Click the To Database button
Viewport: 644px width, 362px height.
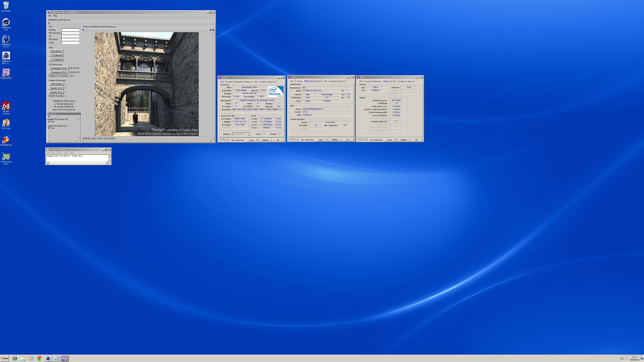(x=56, y=59)
